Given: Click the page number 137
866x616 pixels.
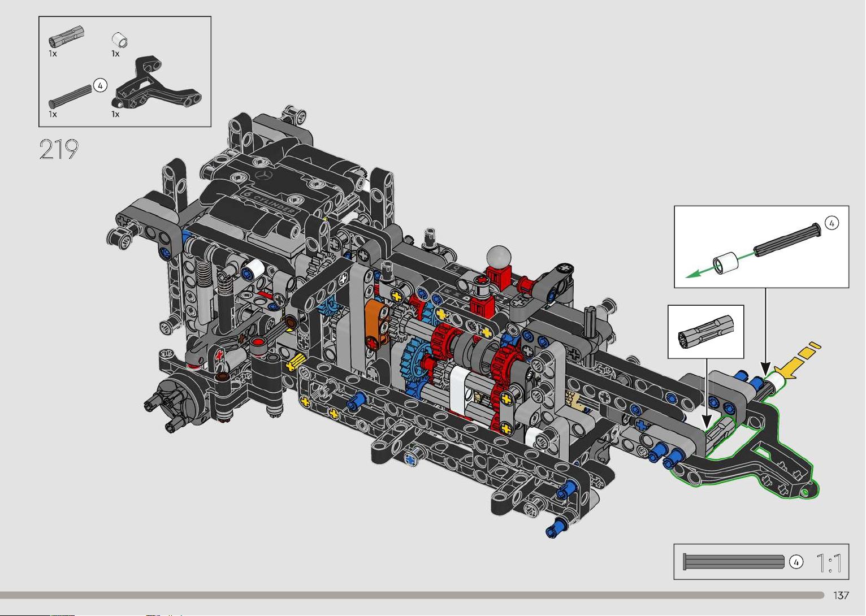Looking at the screenshot, I should pos(841,595).
